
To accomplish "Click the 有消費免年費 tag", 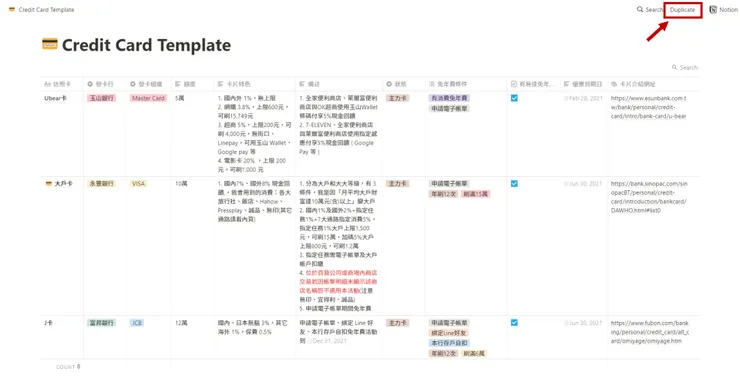I will pos(449,98).
